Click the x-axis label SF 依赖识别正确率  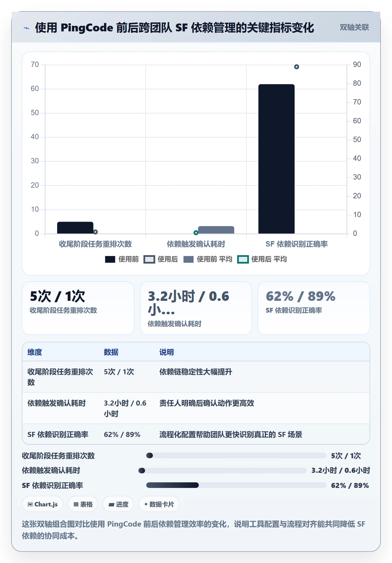coord(297,244)
